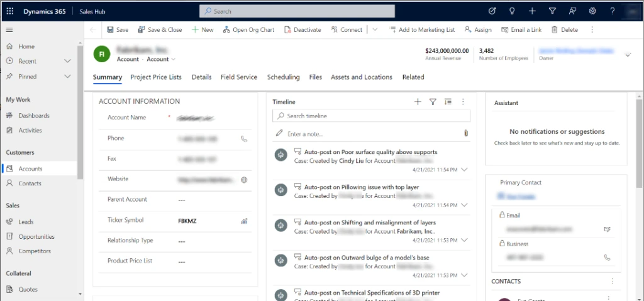The image size is (644, 301).
Task: Open the Field Service tab
Action: click(238, 77)
